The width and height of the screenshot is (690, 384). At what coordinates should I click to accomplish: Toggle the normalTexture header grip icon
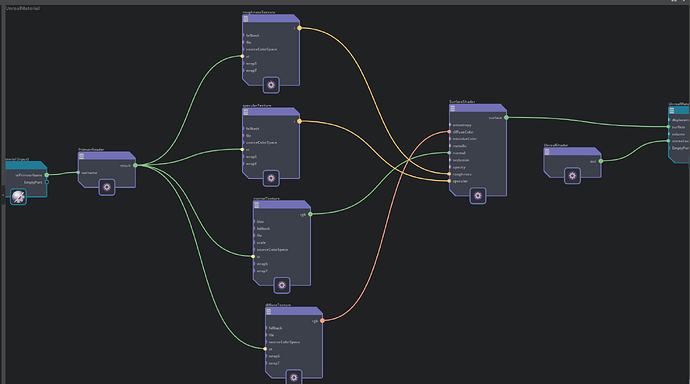pyautogui.click(x=257, y=205)
